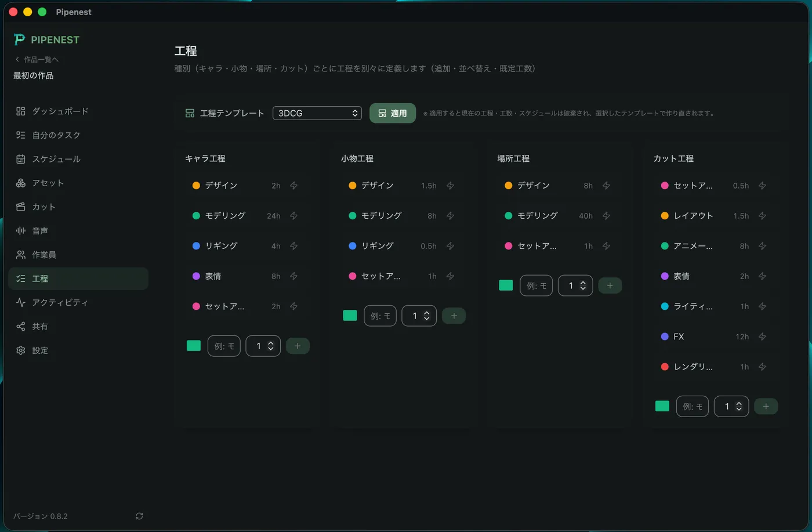This screenshot has width=812, height=532.
Task: Click the 工程 name input in 小物工程
Action: [380, 316]
